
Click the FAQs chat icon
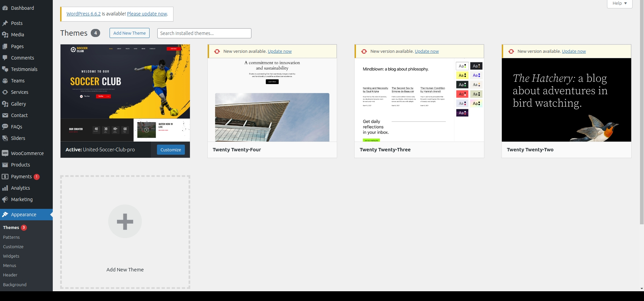pos(5,127)
